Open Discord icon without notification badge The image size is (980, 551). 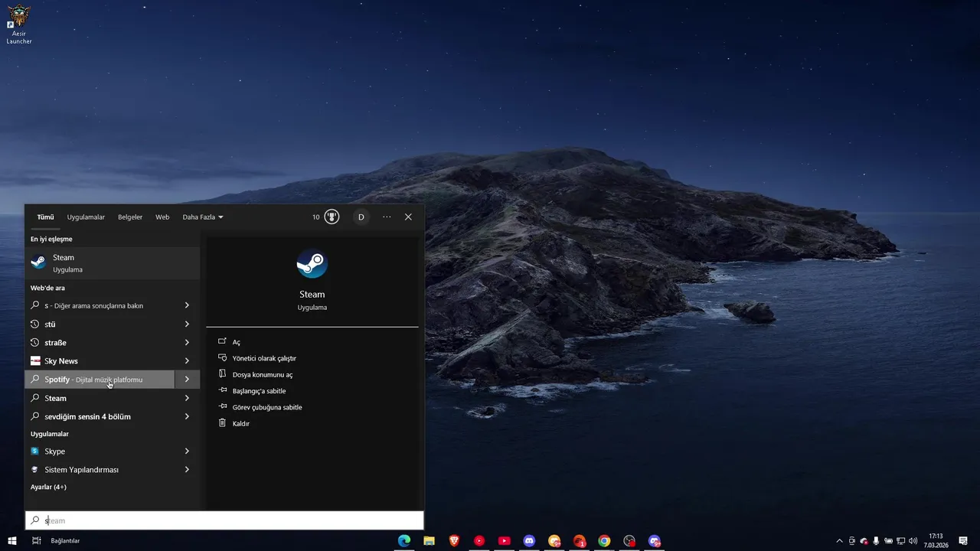[x=529, y=541]
